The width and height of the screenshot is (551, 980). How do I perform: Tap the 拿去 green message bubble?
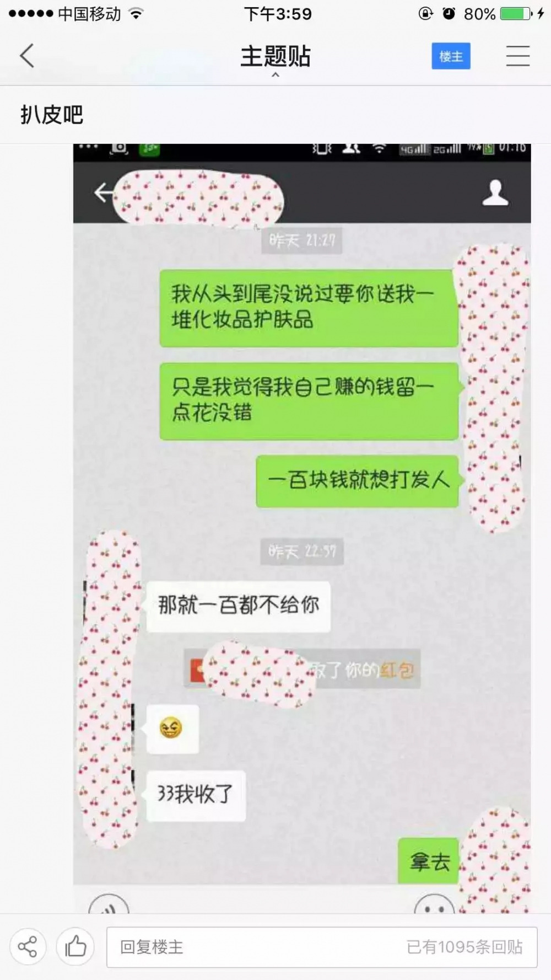pos(429,860)
